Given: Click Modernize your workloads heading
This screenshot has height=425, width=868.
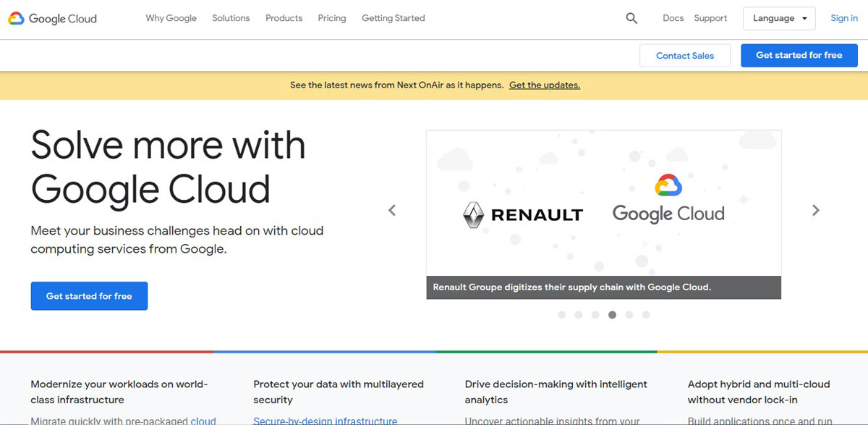Looking at the screenshot, I should (x=119, y=392).
